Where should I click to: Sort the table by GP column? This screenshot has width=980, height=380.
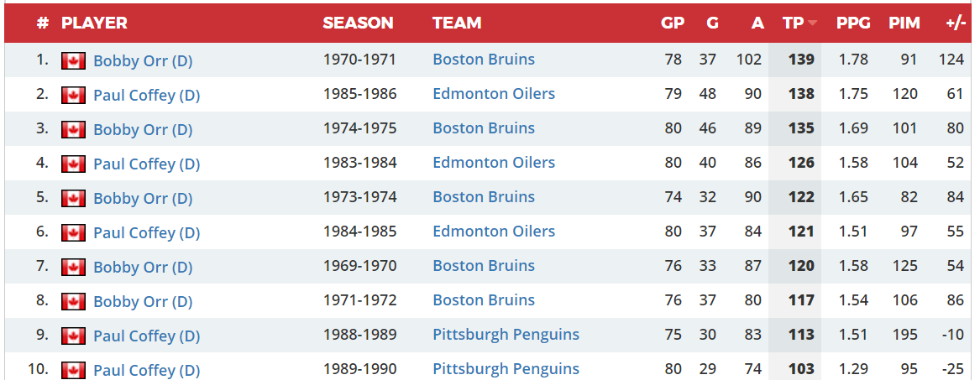[673, 23]
